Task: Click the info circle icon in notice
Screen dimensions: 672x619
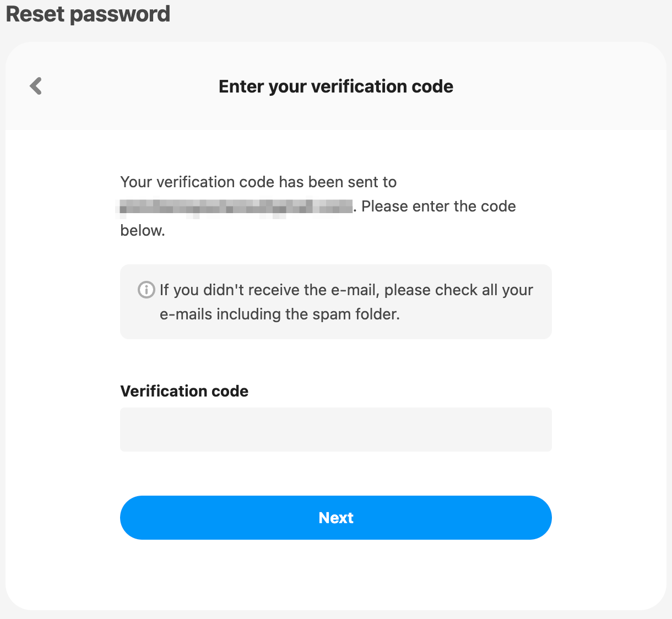Action: tap(146, 290)
